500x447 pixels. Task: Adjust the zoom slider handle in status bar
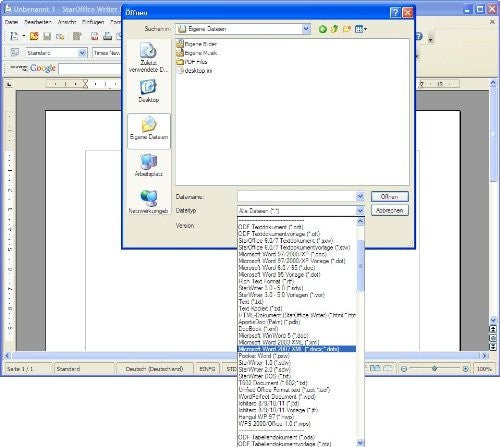click(434, 369)
